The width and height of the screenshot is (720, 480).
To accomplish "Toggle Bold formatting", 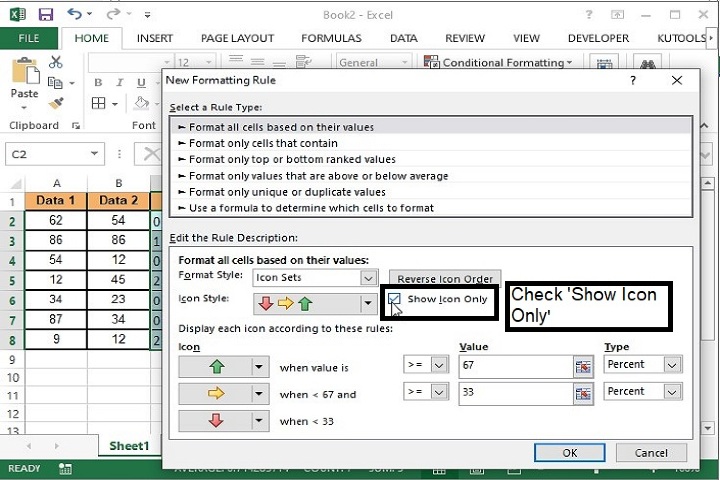I will click(x=98, y=83).
